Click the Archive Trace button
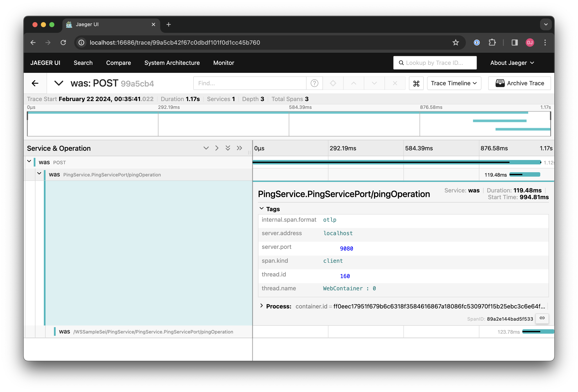 (519, 83)
